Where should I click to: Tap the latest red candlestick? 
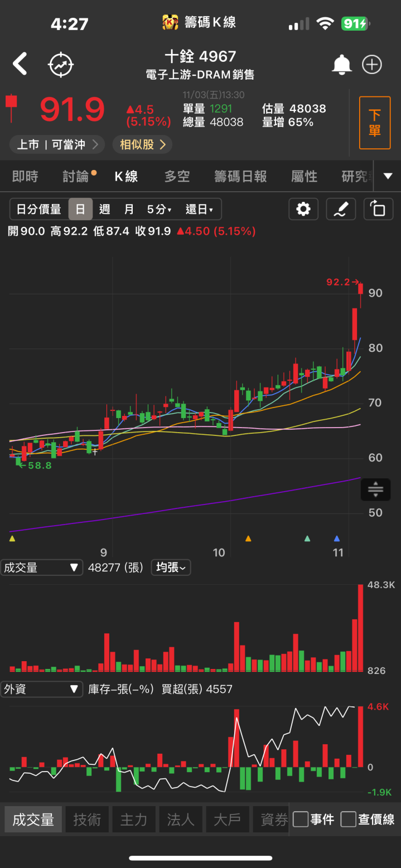pos(361,294)
